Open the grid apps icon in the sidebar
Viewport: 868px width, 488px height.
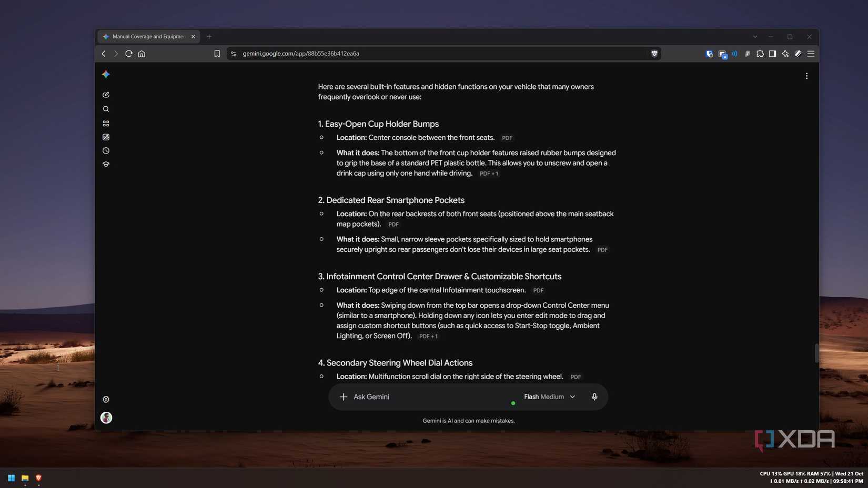106,123
